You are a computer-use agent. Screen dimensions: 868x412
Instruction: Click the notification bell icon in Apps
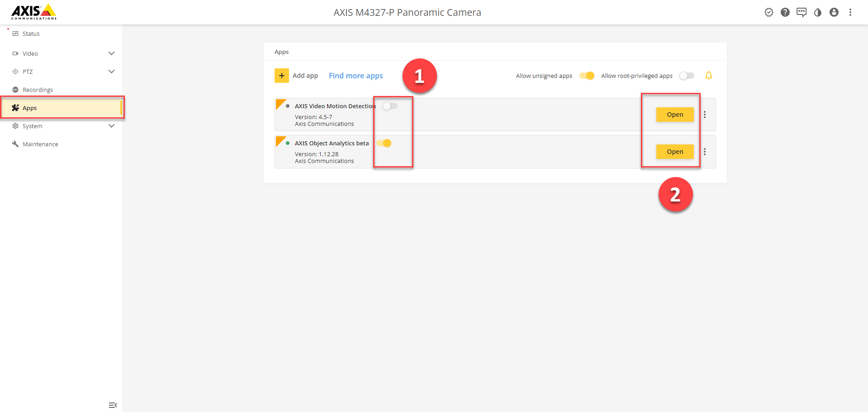tap(709, 76)
